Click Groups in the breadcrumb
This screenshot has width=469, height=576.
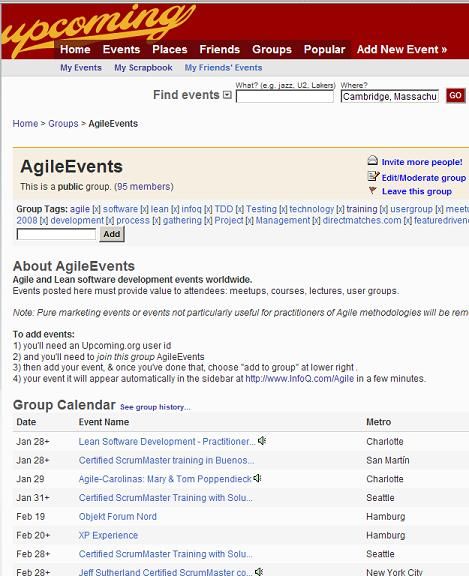point(63,123)
